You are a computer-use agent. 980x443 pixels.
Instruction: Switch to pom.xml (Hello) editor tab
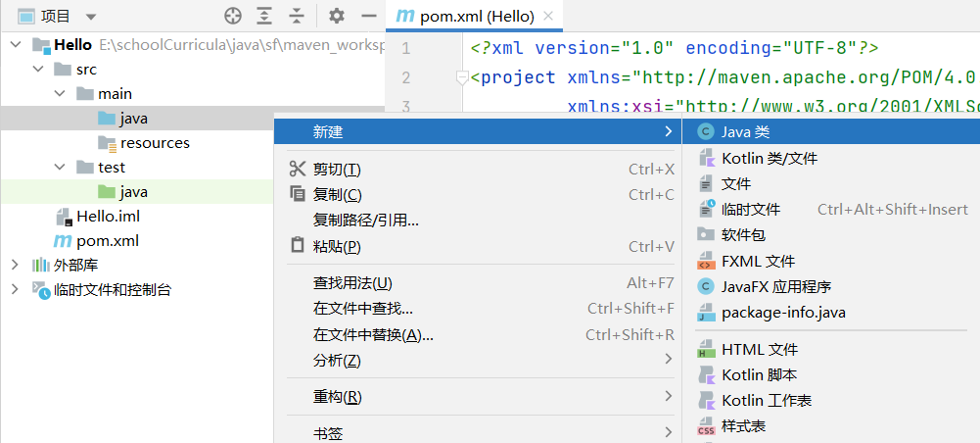(475, 17)
